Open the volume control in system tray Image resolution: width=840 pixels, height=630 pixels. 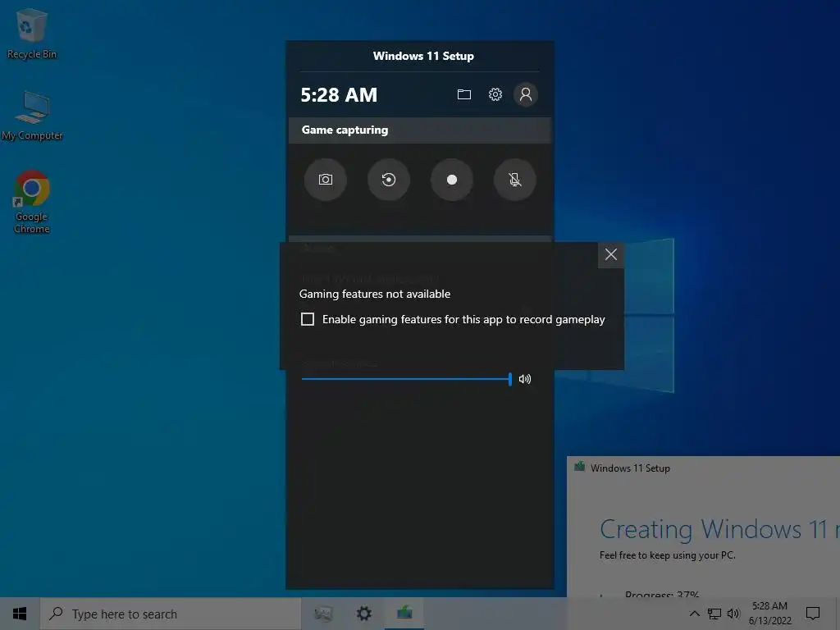[733, 614]
